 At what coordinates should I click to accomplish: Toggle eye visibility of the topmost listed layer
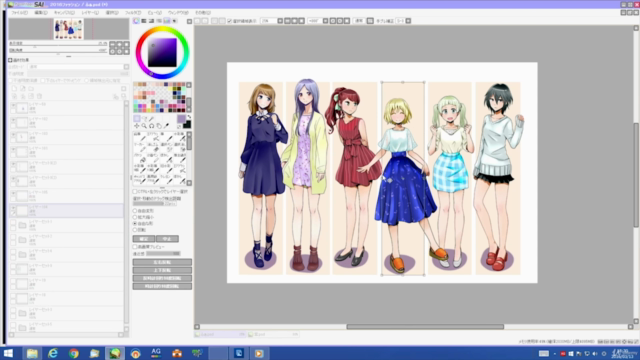13,105
